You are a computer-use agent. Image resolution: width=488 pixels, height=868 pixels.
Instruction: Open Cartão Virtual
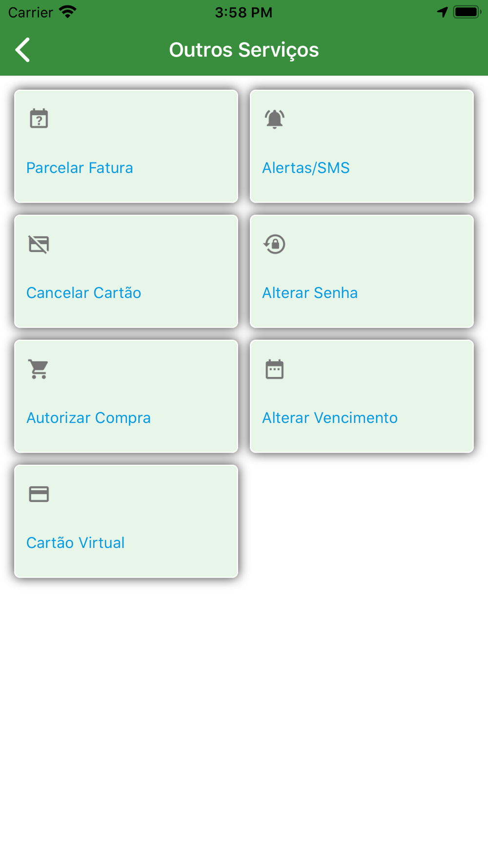(x=76, y=543)
